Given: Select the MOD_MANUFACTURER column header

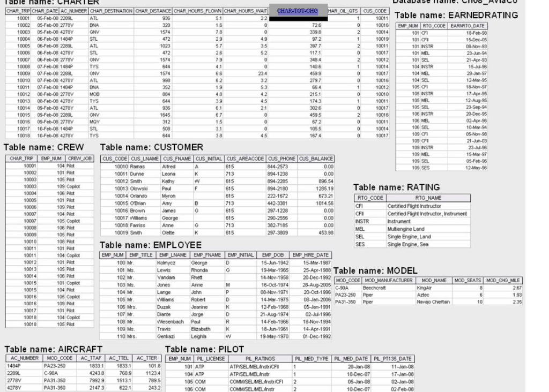Looking at the screenshot, I should pyautogui.click(x=388, y=281).
